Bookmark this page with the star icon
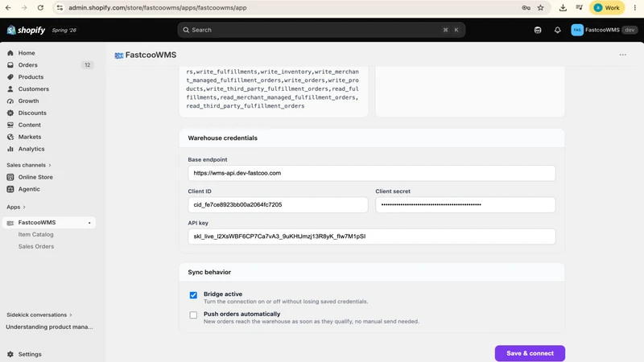644x362 pixels. pyautogui.click(x=540, y=8)
